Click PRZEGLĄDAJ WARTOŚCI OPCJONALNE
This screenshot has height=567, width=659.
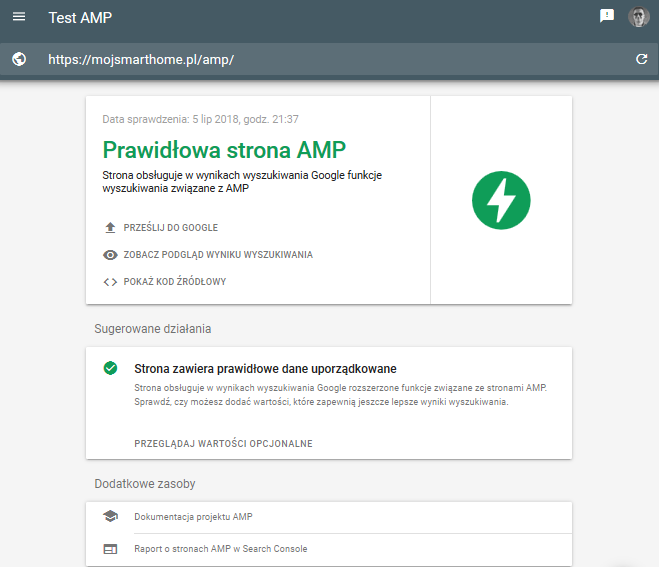225,443
